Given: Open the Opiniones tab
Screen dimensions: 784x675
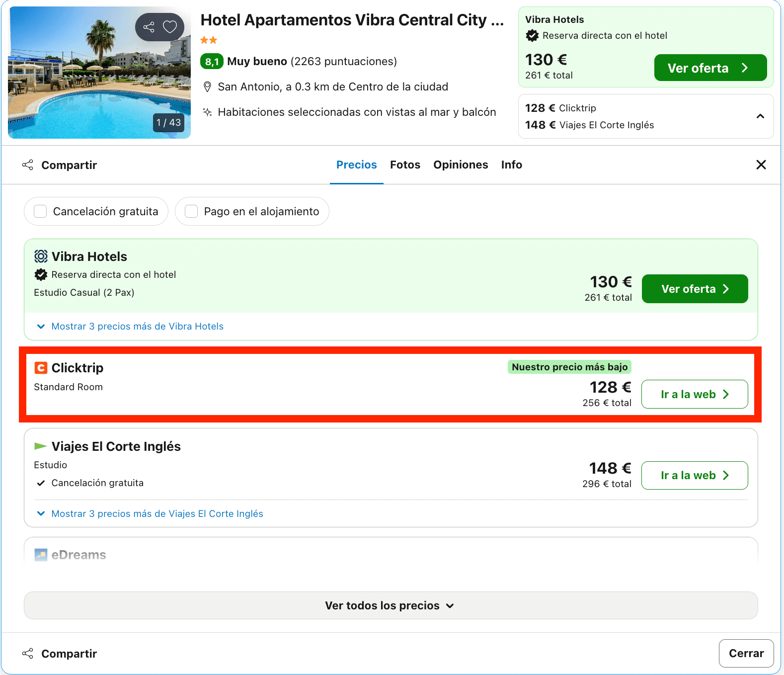Looking at the screenshot, I should point(461,165).
